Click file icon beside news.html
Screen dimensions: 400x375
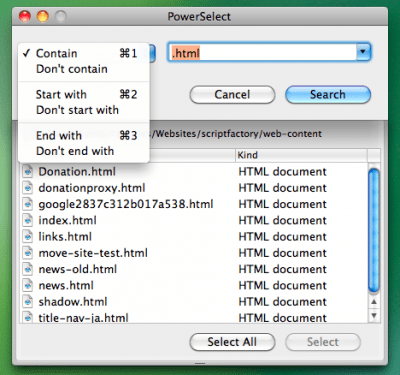(x=28, y=285)
